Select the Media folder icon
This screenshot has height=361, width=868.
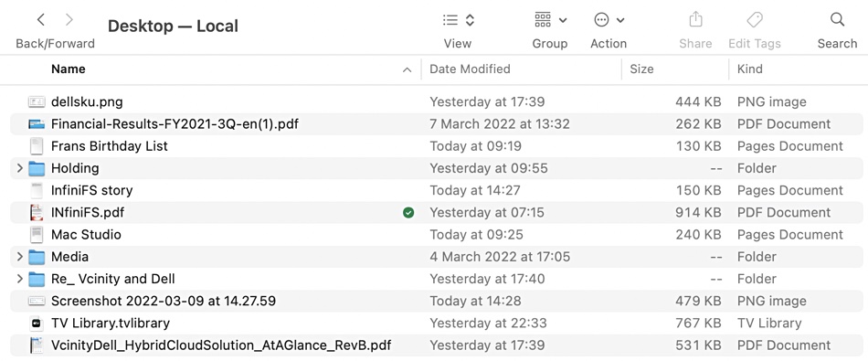pos(37,257)
